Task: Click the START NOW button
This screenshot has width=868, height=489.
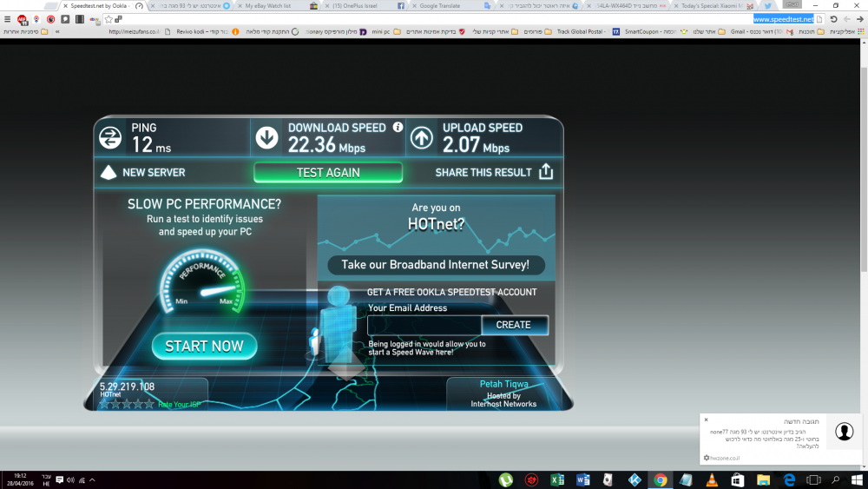Action: [x=204, y=346]
